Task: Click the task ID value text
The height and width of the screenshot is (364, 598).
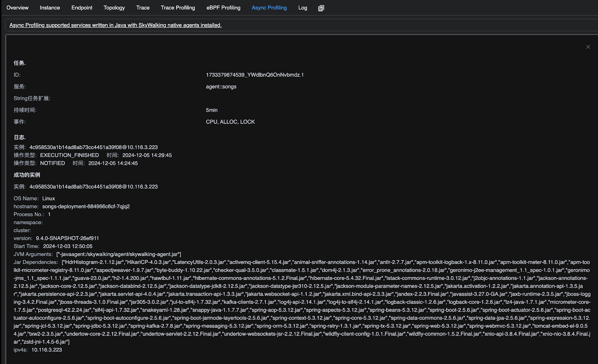Action: tap(255, 75)
